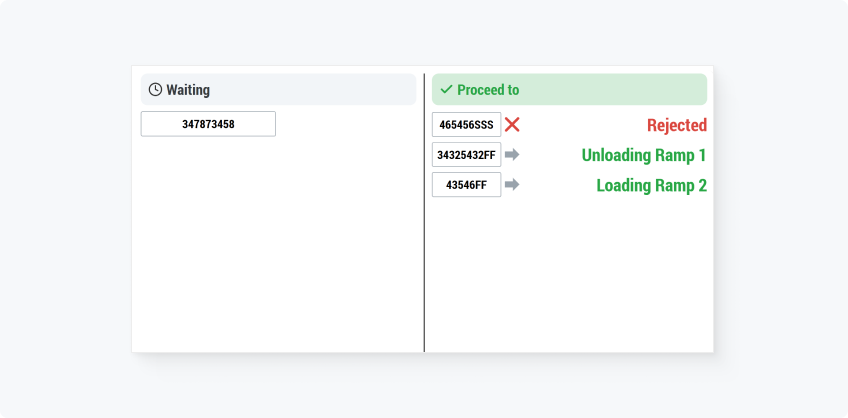The width and height of the screenshot is (848, 418).
Task: Select the ticket 465456SSS
Action: (x=466, y=125)
